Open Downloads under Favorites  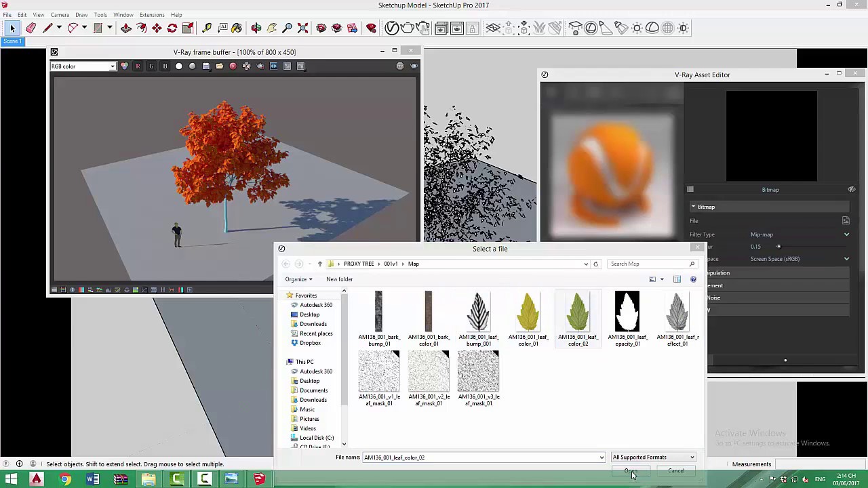click(x=313, y=324)
